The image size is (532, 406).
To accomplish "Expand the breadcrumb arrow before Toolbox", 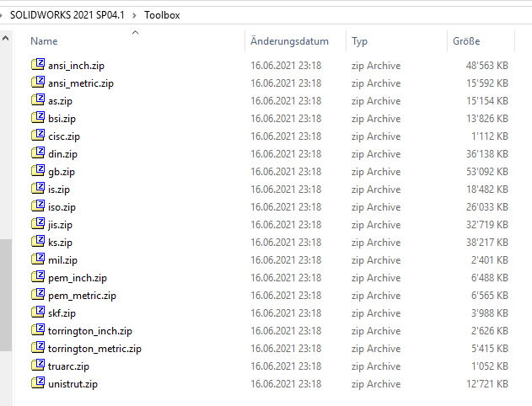I will (x=134, y=15).
